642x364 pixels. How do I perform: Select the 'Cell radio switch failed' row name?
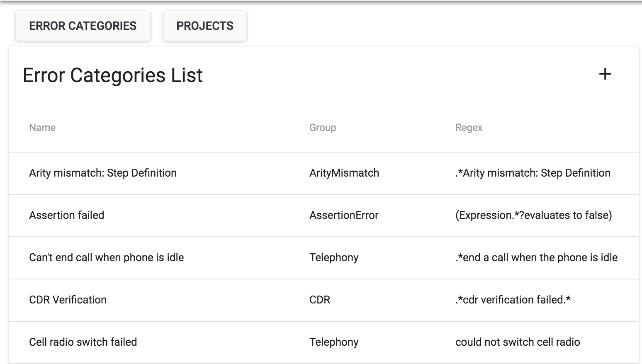click(x=83, y=342)
